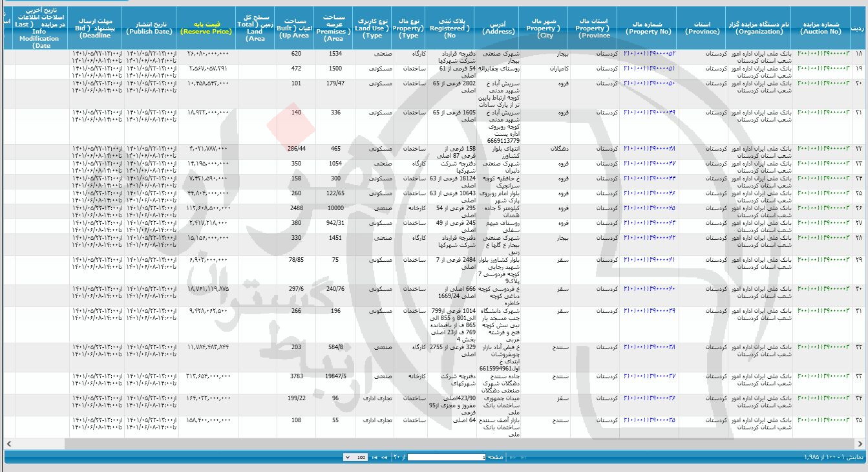
Task: Click the Organization column header
Action: [x=759, y=27]
